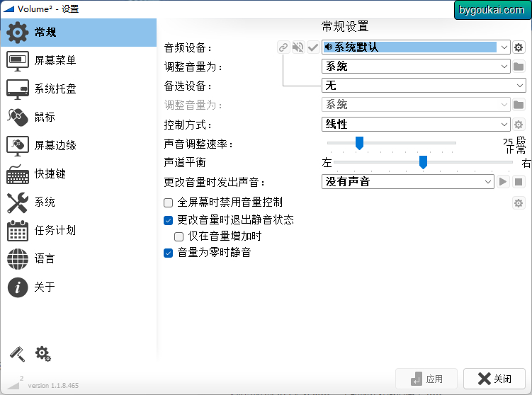Open the 控制方式 线性 dropdown
532x395 pixels.
point(416,125)
